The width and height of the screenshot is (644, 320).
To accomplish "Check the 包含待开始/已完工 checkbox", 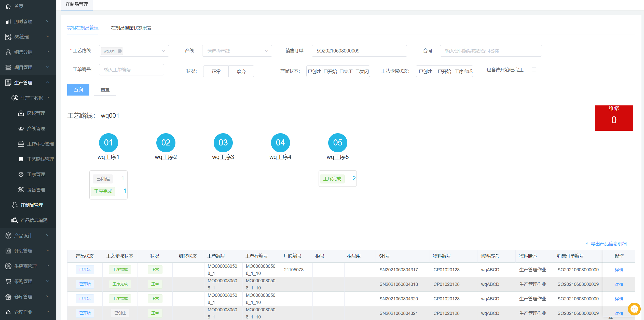I will tap(534, 70).
